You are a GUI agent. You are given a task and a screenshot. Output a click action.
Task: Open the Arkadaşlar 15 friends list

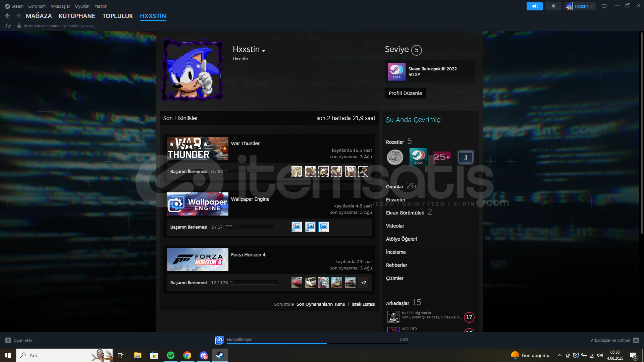404,303
